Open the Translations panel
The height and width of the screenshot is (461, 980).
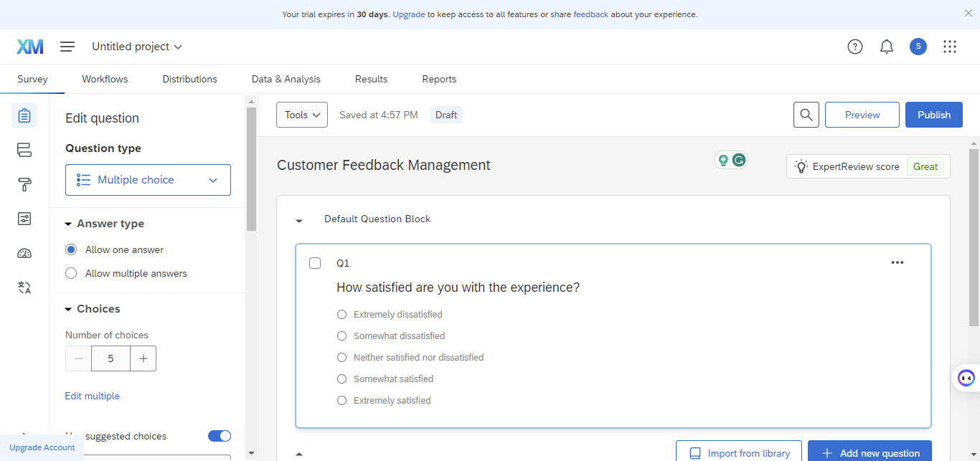[x=24, y=287]
